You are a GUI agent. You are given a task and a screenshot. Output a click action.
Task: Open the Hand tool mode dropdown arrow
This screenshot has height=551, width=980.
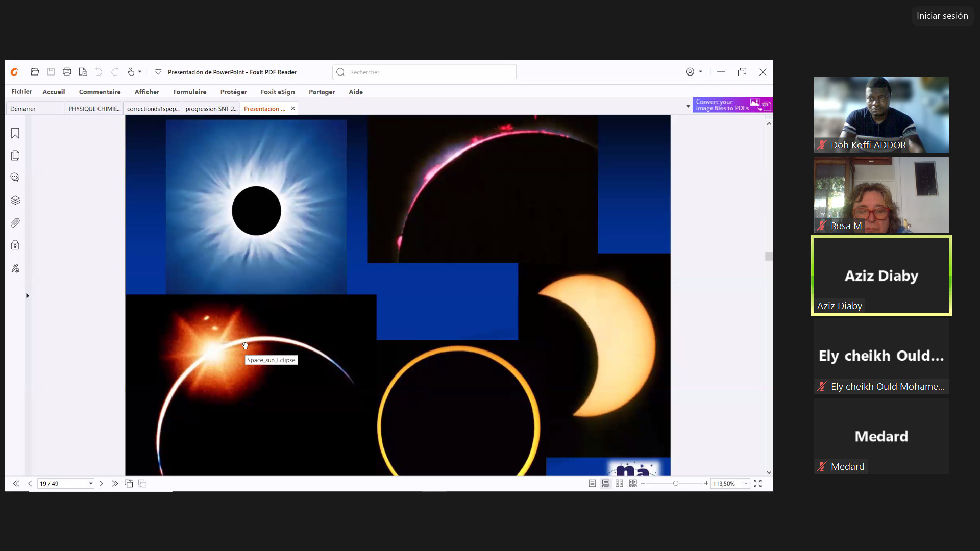pos(140,72)
